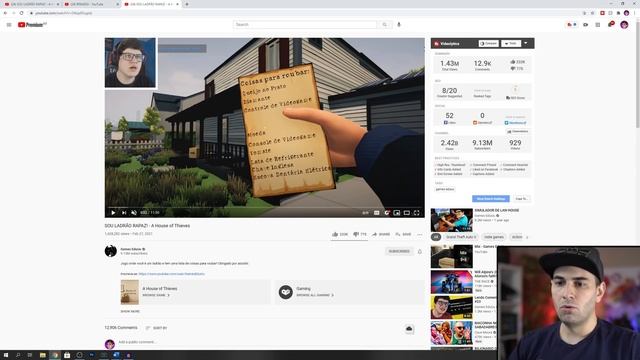Open the YouTube hamburger guide menu
640x360 pixels.
tap(9, 25)
